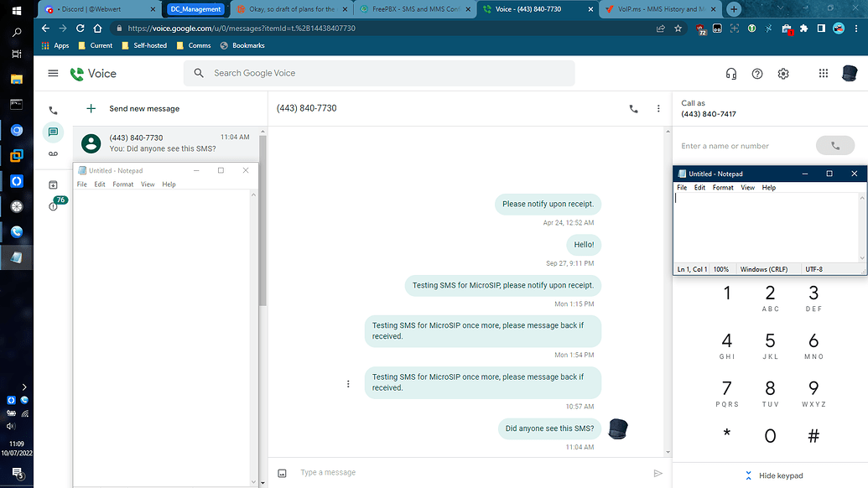Open the Voicemail section in Google Voice
Screen dimensions: 868x488
(53, 155)
